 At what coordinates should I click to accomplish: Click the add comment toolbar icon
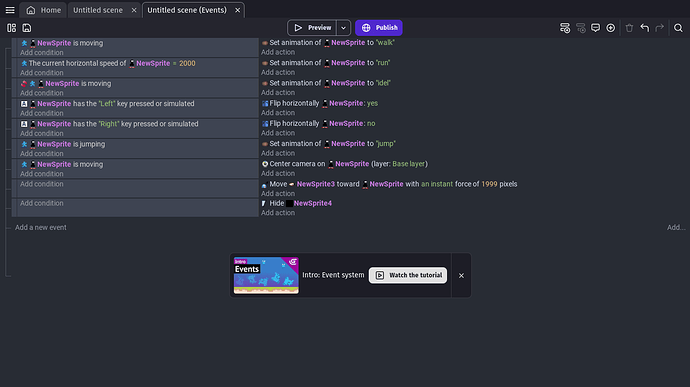[x=595, y=28]
